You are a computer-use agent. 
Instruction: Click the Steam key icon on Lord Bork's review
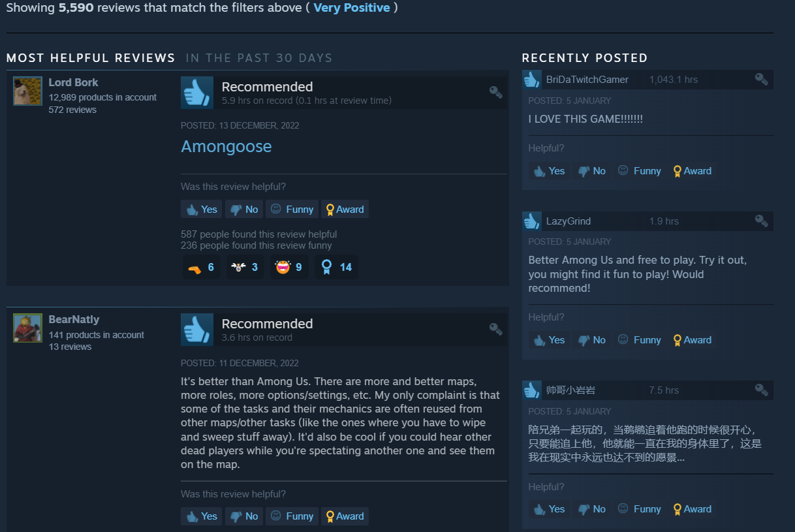point(495,92)
